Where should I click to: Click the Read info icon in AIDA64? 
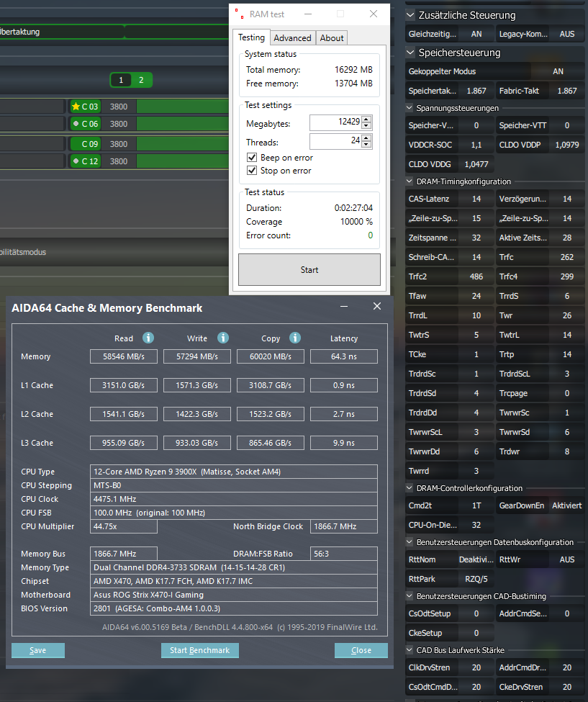pyautogui.click(x=148, y=338)
